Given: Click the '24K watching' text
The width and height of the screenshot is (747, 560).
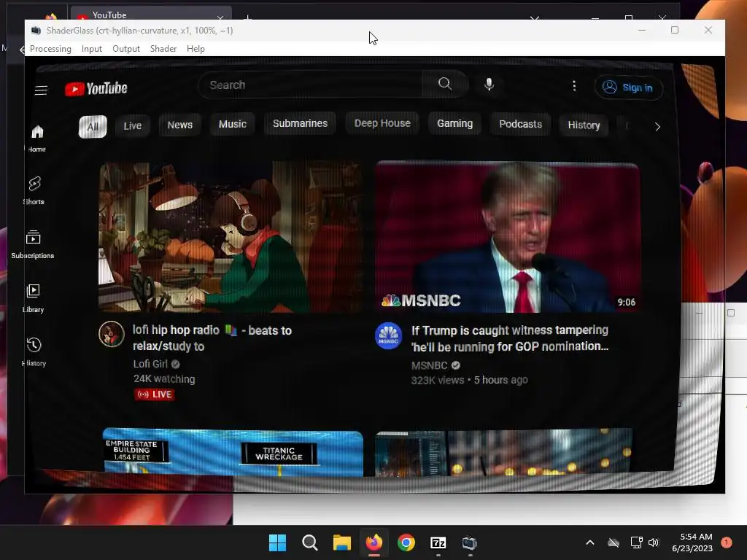Looking at the screenshot, I should pyautogui.click(x=164, y=379).
